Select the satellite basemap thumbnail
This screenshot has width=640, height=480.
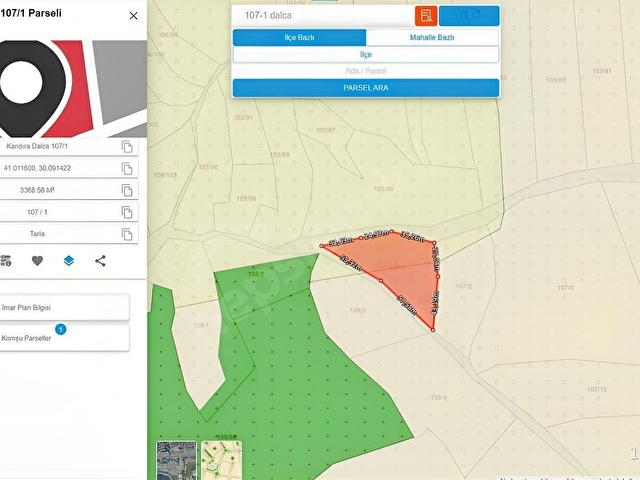click(176, 460)
